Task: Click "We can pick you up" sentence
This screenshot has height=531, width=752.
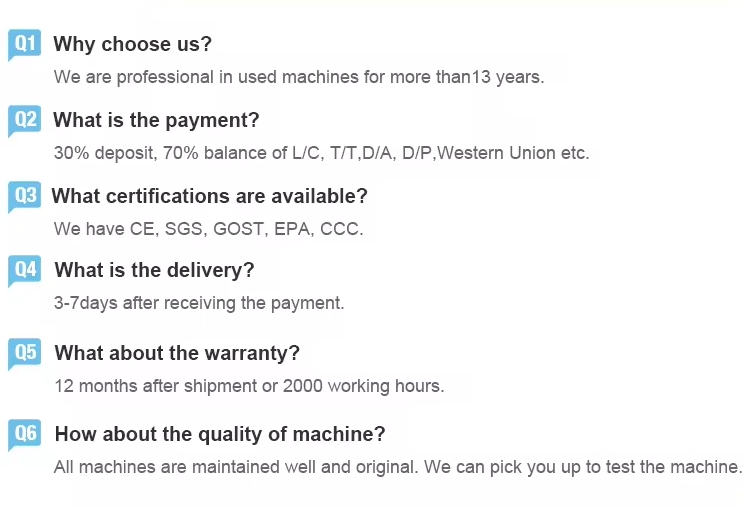Action: click(x=583, y=467)
